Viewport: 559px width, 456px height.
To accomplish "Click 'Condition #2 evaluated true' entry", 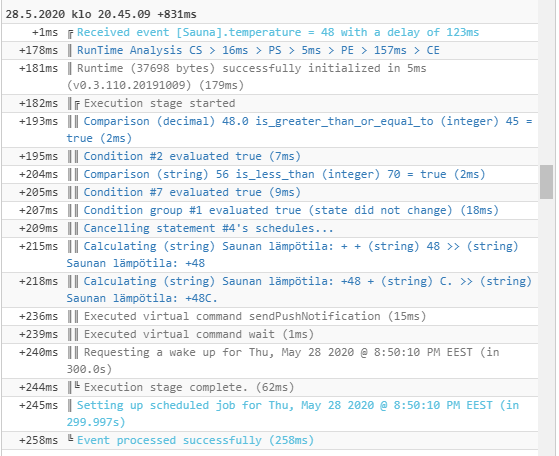I will 270,157.
